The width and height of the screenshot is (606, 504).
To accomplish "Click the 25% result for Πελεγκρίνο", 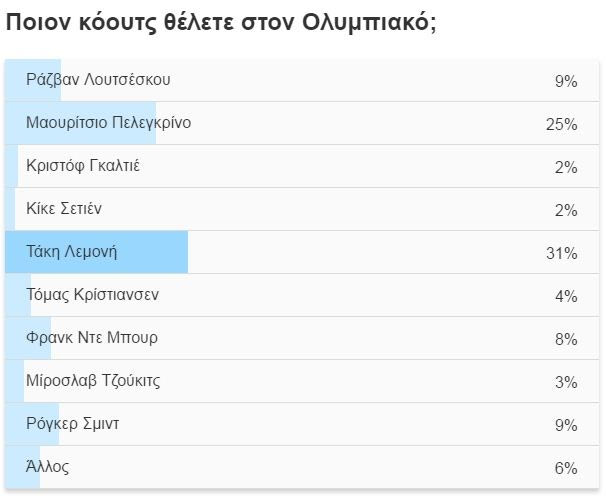I will coord(561,125).
